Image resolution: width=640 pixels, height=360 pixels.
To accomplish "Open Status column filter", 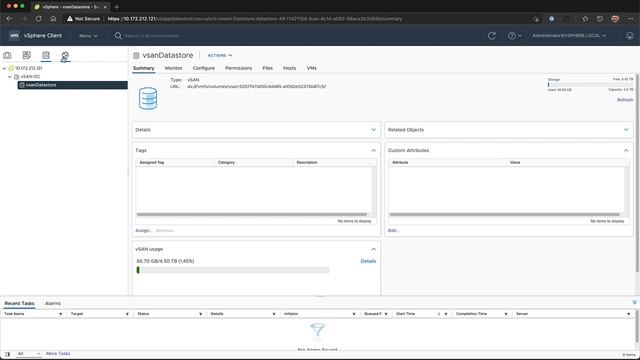I will (x=200, y=314).
